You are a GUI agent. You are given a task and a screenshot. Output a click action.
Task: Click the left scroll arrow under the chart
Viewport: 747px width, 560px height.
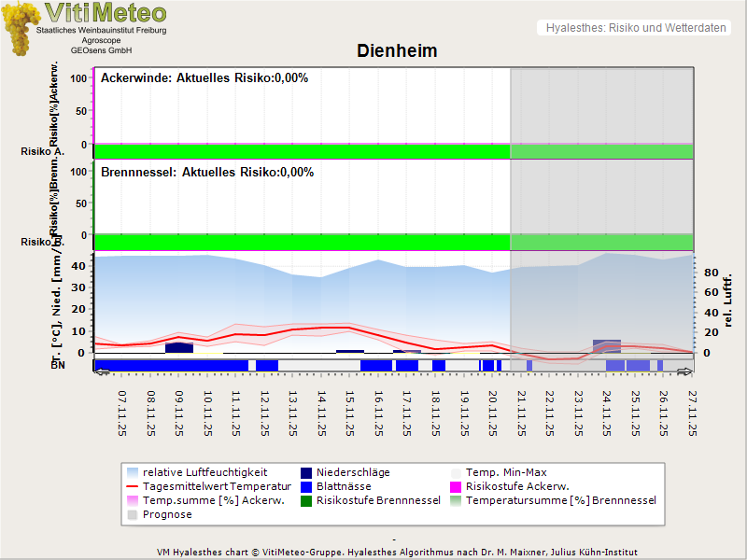tap(102, 371)
